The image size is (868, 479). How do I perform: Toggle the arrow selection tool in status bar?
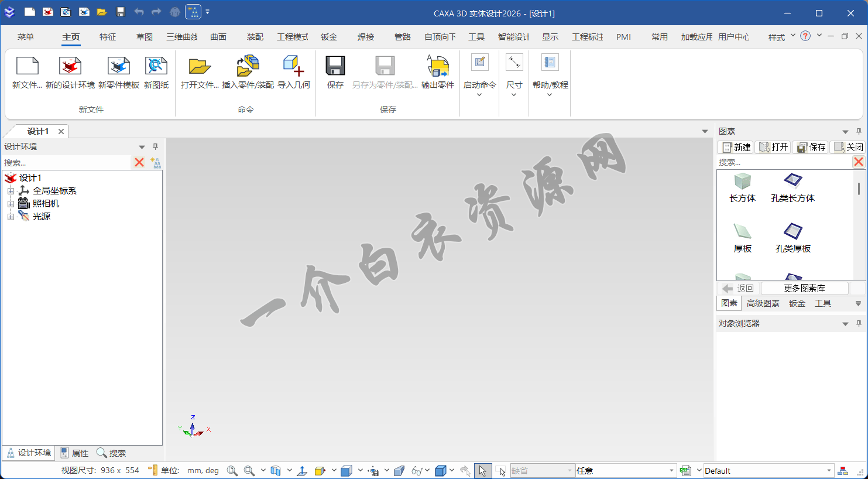(x=482, y=471)
